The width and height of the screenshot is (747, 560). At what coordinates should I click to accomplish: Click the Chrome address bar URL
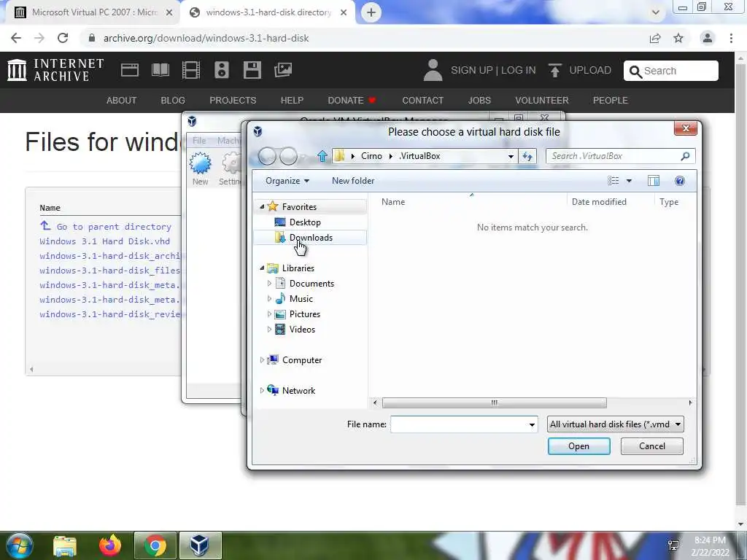[x=206, y=38]
